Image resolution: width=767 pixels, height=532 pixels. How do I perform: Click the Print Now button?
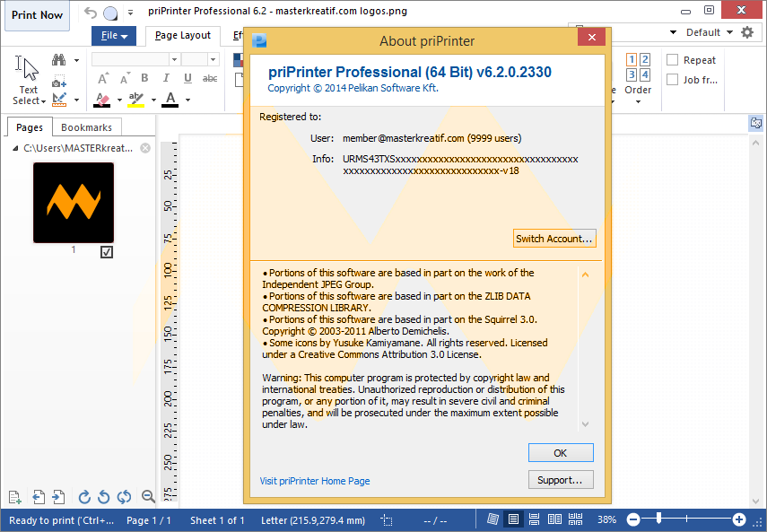(37, 15)
